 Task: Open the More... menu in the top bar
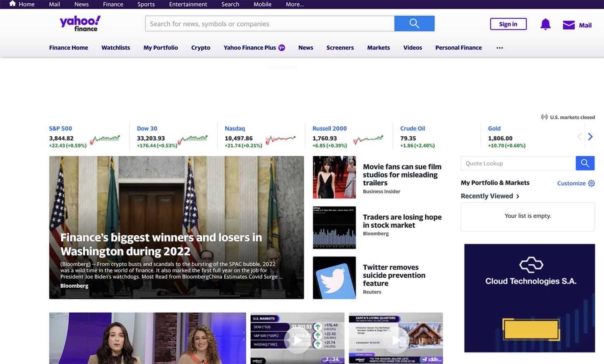tap(295, 4)
